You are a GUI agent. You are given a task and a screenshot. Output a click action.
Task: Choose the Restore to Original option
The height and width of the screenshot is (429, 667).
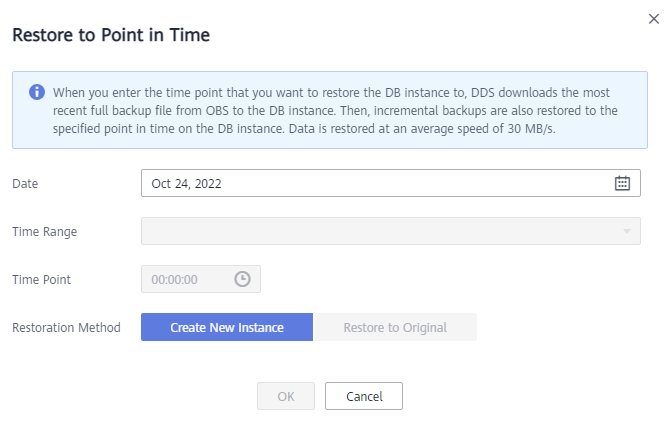click(395, 327)
